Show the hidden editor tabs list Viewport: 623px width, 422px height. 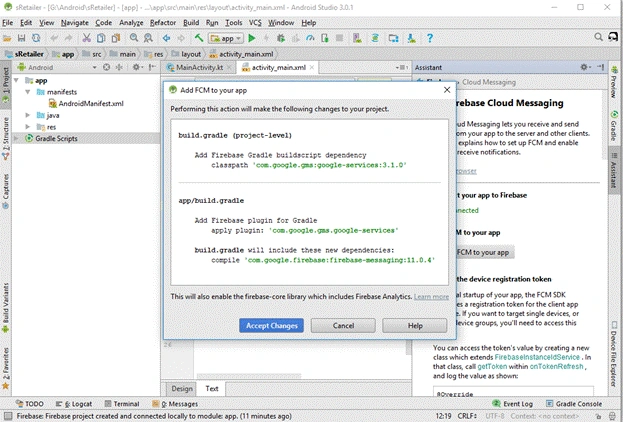pos(402,68)
